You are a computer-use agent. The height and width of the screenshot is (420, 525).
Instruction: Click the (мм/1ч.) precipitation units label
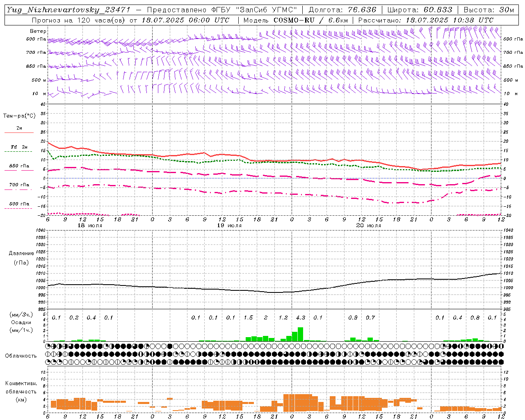pos(21,330)
